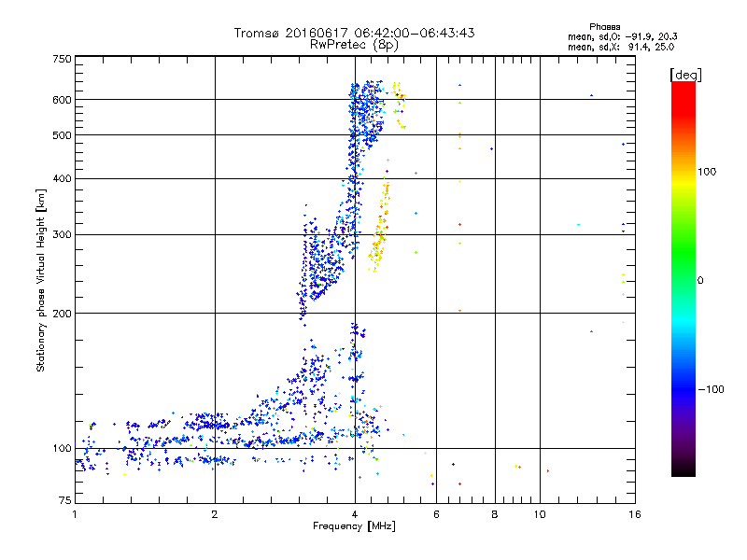The image size is (747, 560).
Task: Click the '300' y-axis tick label
Action: [x=62, y=234]
